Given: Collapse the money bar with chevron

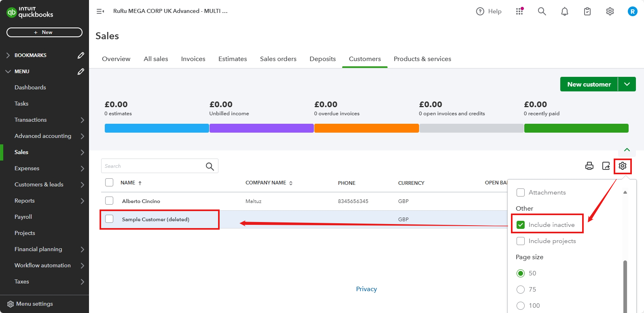Looking at the screenshot, I should [x=627, y=150].
